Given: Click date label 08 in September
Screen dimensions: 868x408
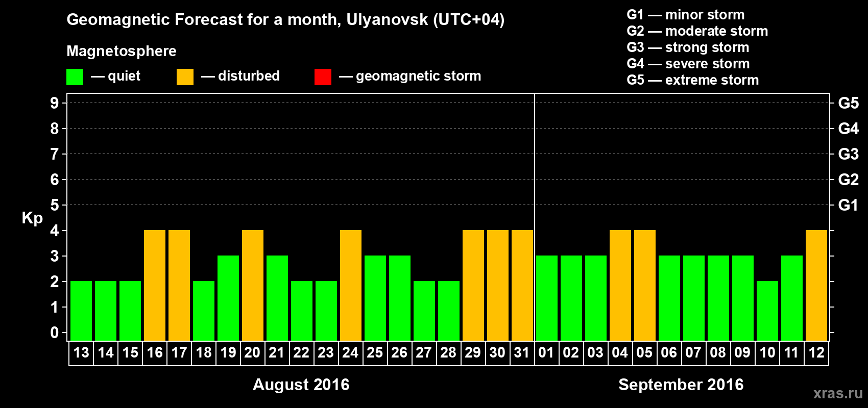Looking at the screenshot, I should click(718, 353).
